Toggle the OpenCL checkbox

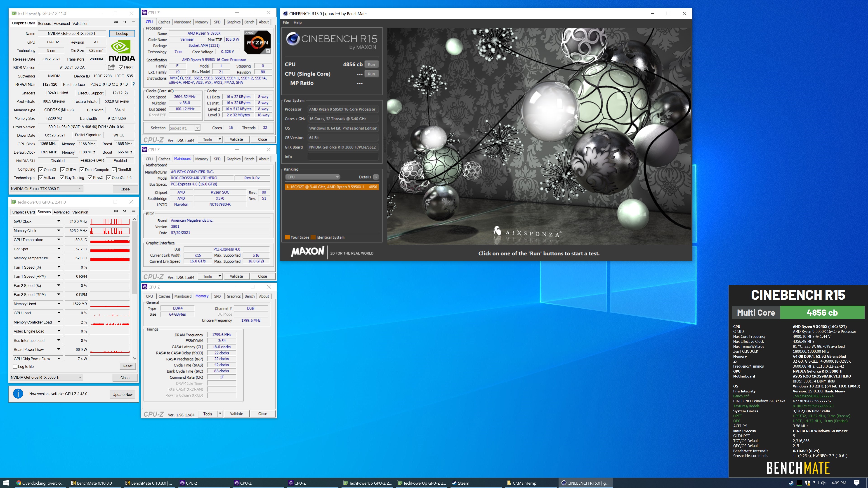coord(41,170)
